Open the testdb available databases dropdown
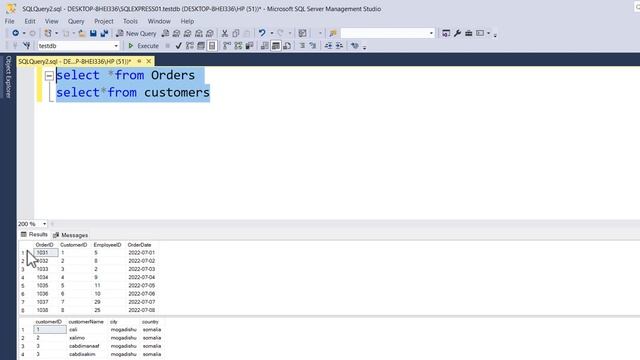Screen dimensions: 640x360 pos(116,46)
